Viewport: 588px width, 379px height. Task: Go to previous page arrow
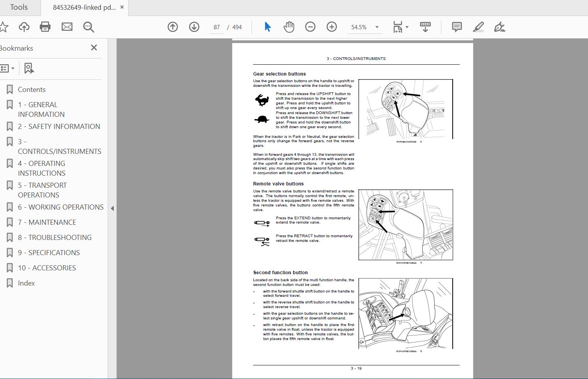click(x=173, y=27)
